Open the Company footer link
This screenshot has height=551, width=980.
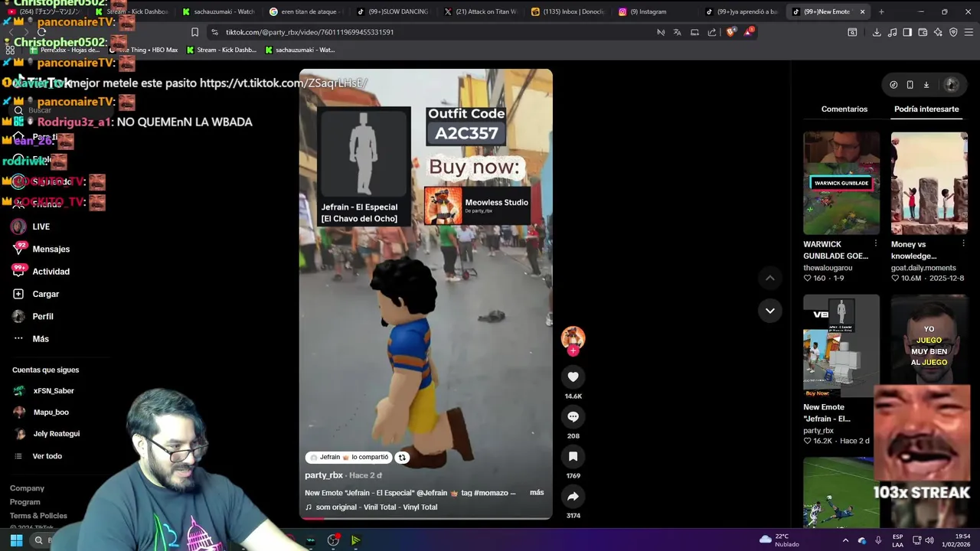[x=27, y=488]
